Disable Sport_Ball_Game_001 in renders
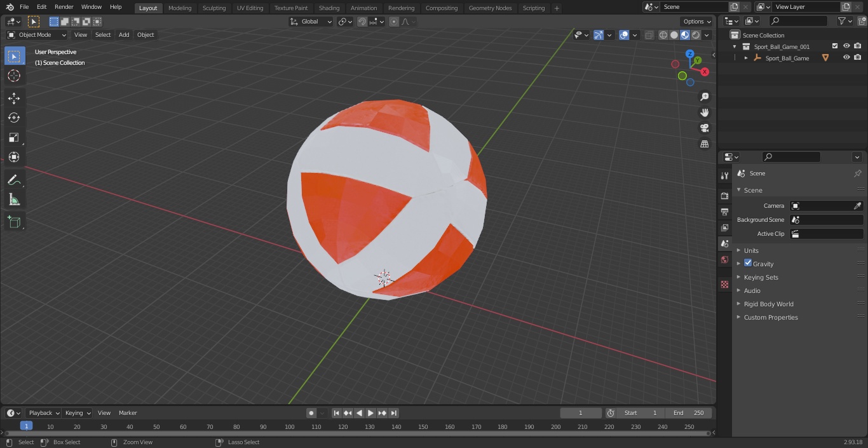The image size is (868, 448). [858, 46]
